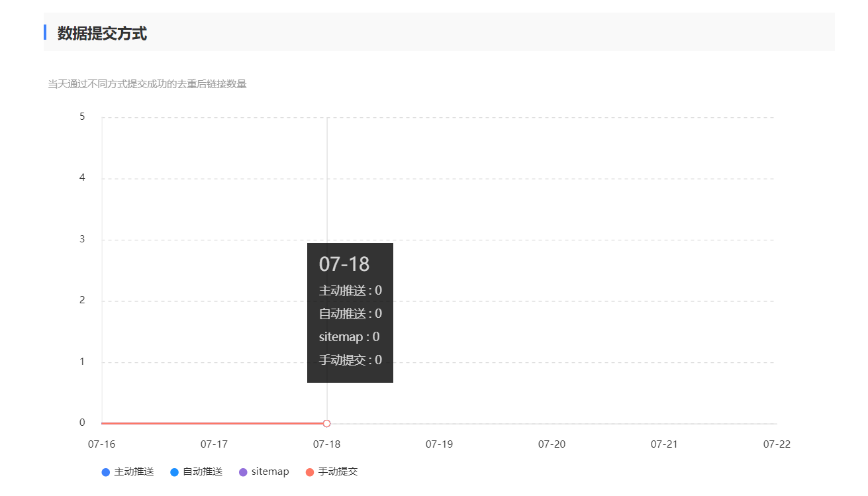The height and width of the screenshot is (496, 868).
Task: Click the 07-20 date on the x-axis
Action: [x=552, y=444]
